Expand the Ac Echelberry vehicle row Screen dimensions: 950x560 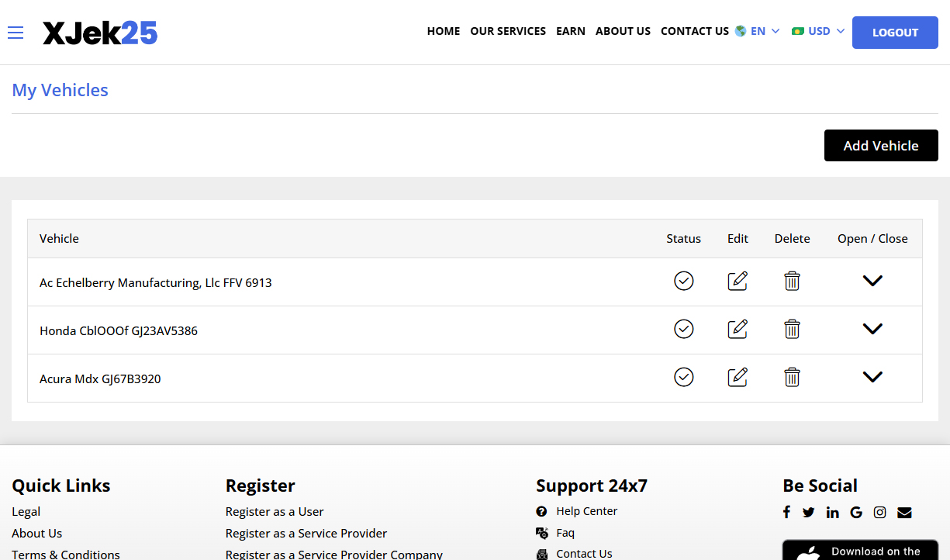pyautogui.click(x=872, y=281)
